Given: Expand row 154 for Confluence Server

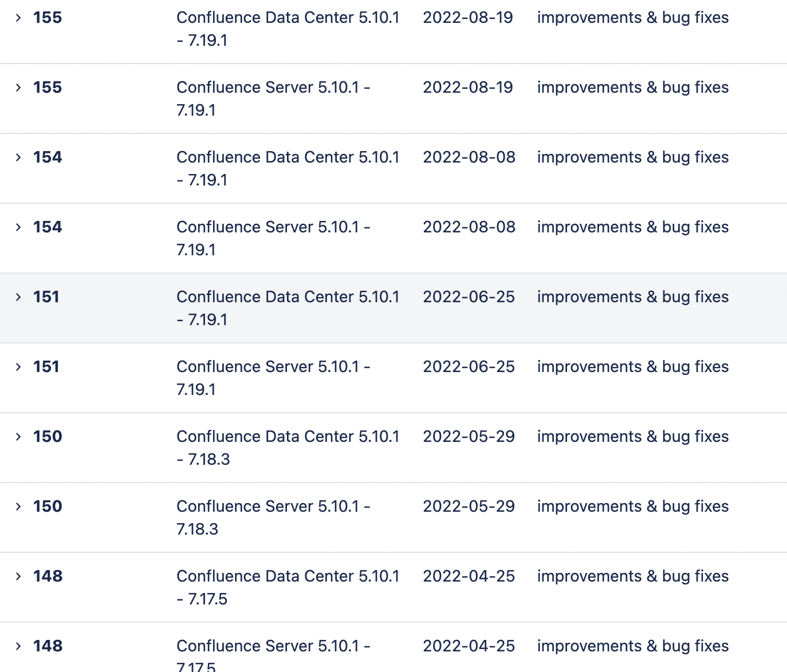Looking at the screenshot, I should pyautogui.click(x=19, y=227).
